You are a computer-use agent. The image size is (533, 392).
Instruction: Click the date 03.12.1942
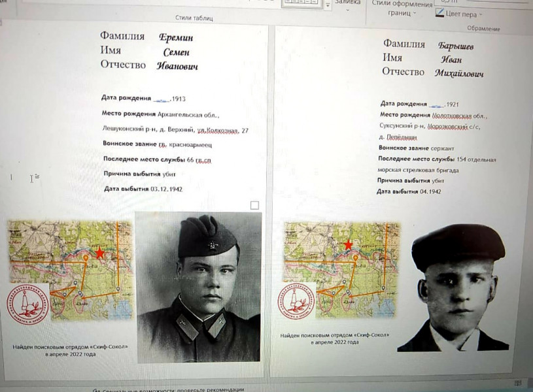click(166, 189)
